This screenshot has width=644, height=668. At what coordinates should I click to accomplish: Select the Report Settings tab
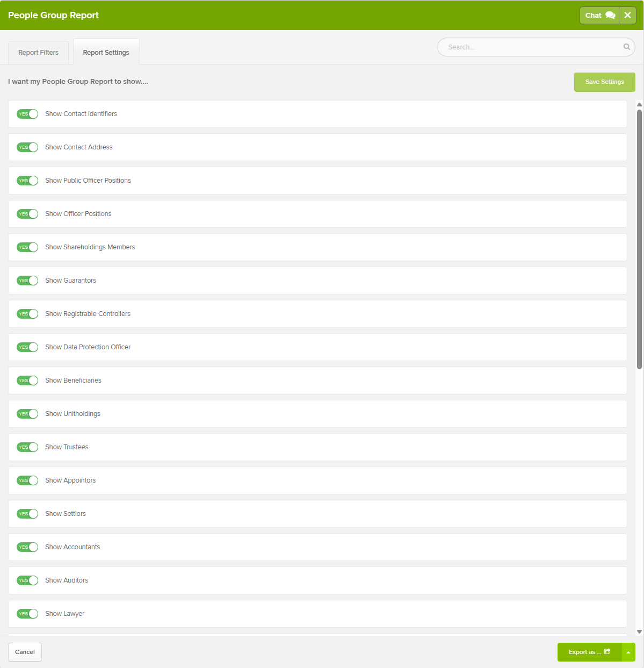(106, 52)
